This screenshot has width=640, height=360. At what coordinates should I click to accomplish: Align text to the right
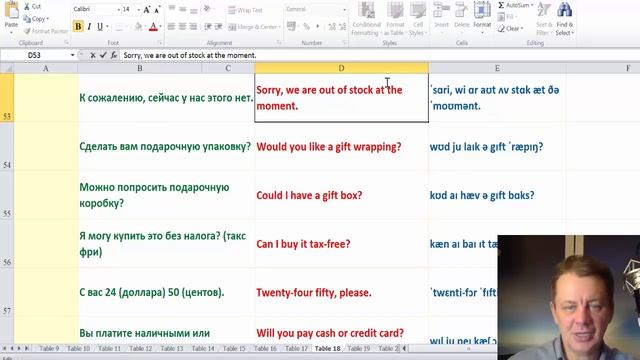193,27
